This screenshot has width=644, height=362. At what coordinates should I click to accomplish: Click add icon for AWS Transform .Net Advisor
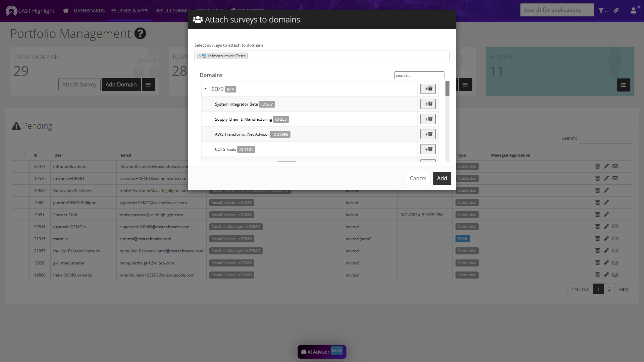pyautogui.click(x=428, y=134)
